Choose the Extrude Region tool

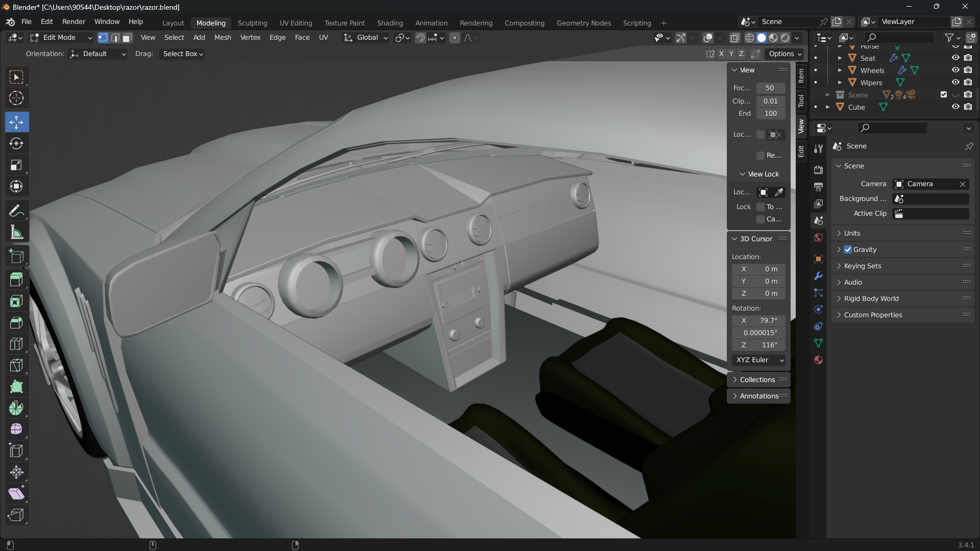coord(16,280)
